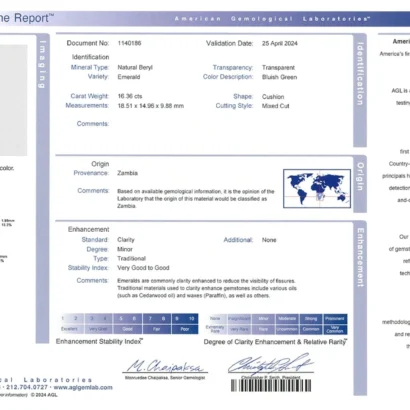410x410 pixels.
Task: Click the "Enhancement" section heading text
Action: pyautogui.click(x=88, y=229)
